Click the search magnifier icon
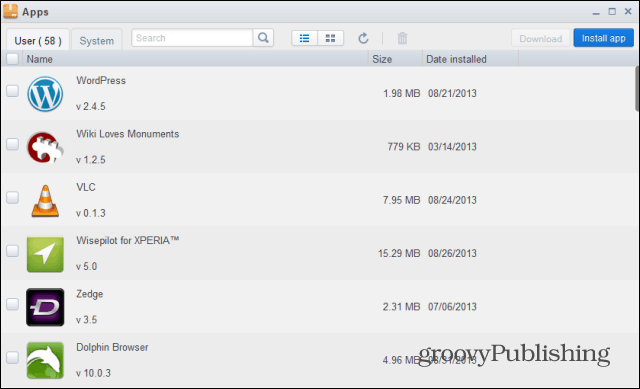The image size is (640, 389). click(263, 38)
